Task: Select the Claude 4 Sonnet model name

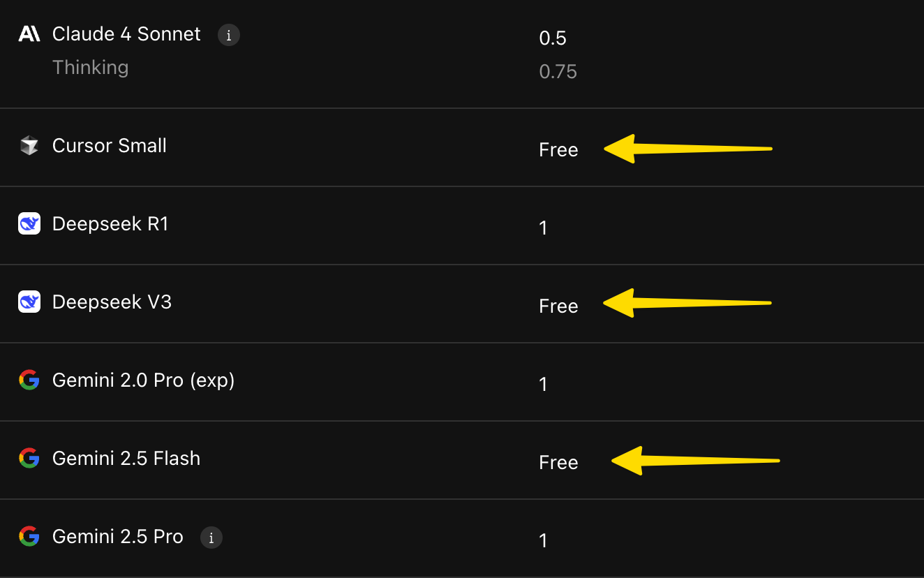Action: click(x=126, y=34)
